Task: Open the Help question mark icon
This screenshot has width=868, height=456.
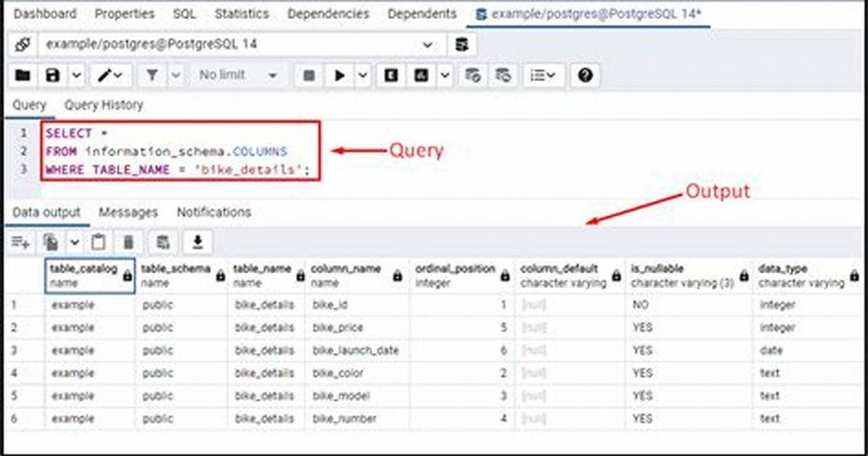Action: point(585,76)
